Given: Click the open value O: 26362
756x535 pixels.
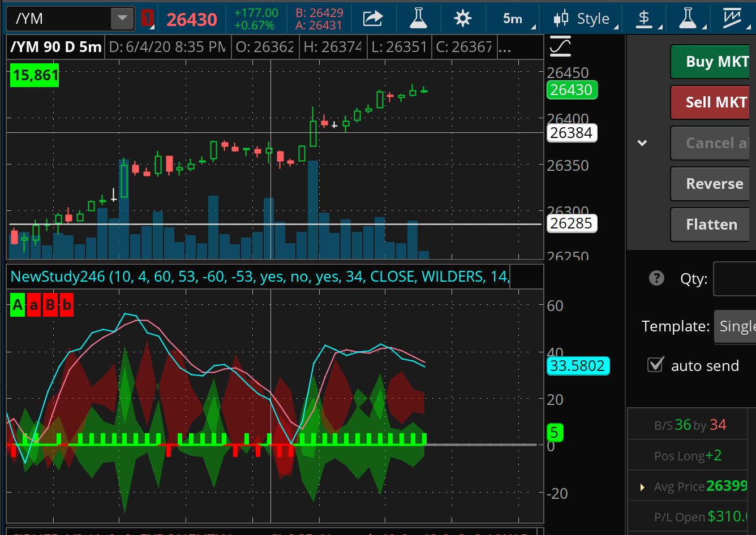Looking at the screenshot, I should [x=265, y=47].
